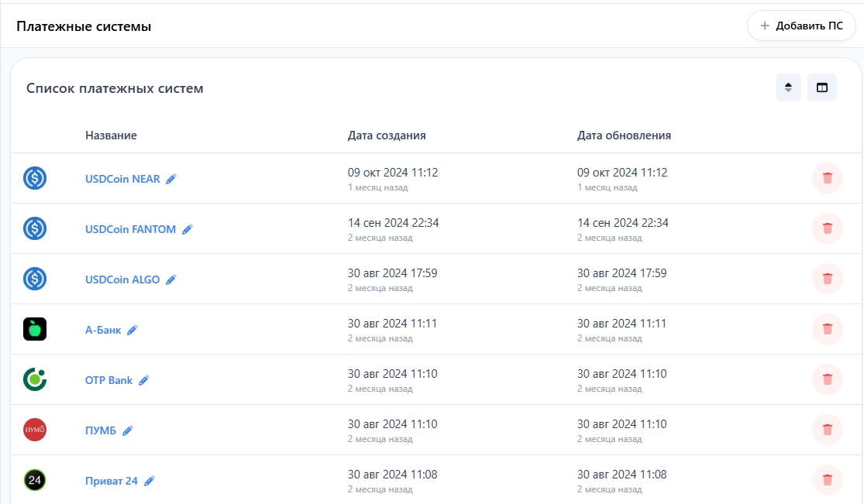
Task: Edit the ПУМБ name pencil icon
Action: [127, 430]
